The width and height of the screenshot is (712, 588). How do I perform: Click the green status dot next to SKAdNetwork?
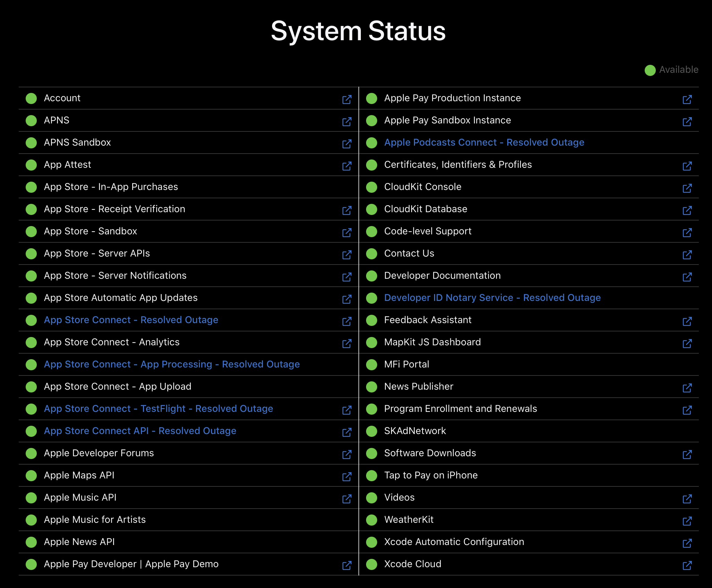372,431
